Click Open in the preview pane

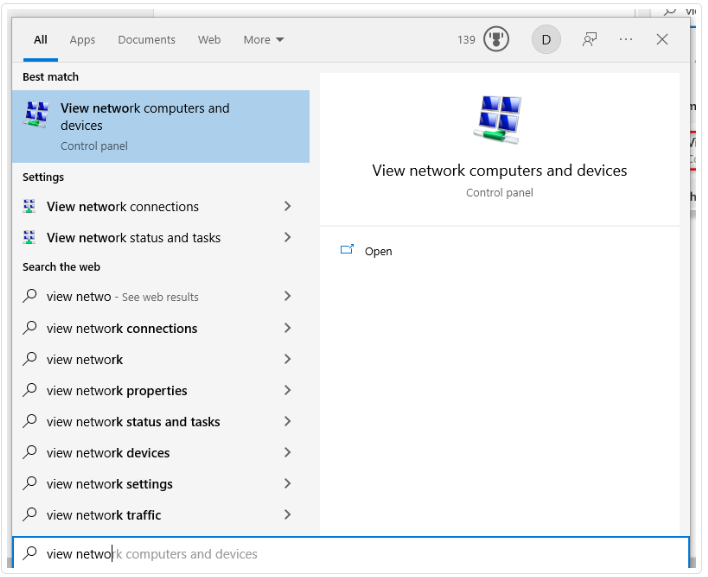378,251
